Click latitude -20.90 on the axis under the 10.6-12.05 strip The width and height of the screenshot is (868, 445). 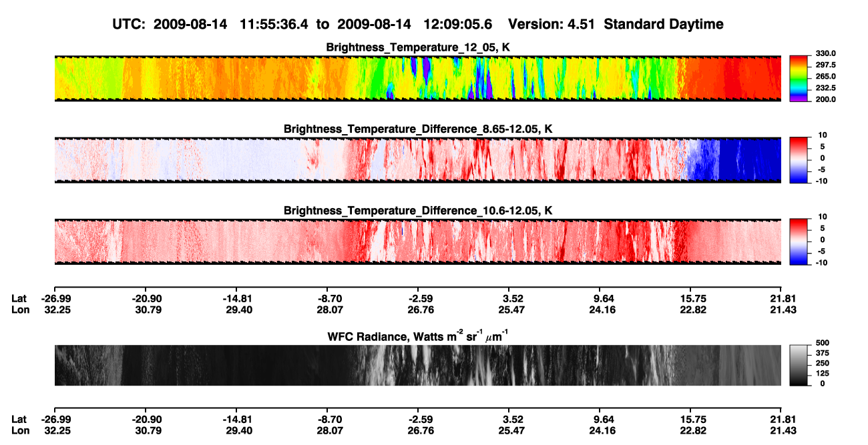pyautogui.click(x=147, y=299)
